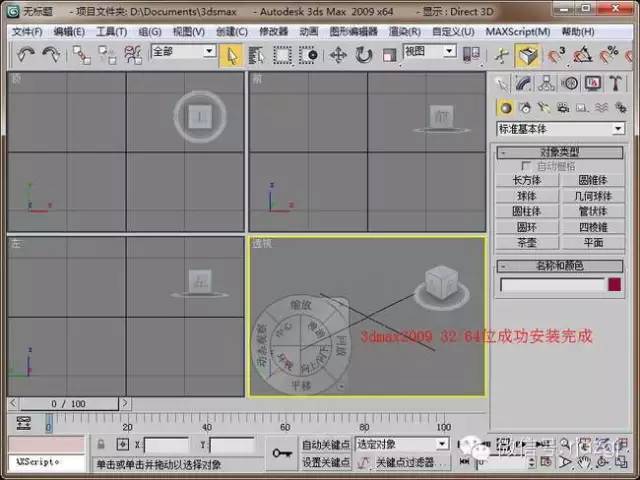Open the 修改器 menu
Viewport: 640px width, 480px height.
coord(273,31)
